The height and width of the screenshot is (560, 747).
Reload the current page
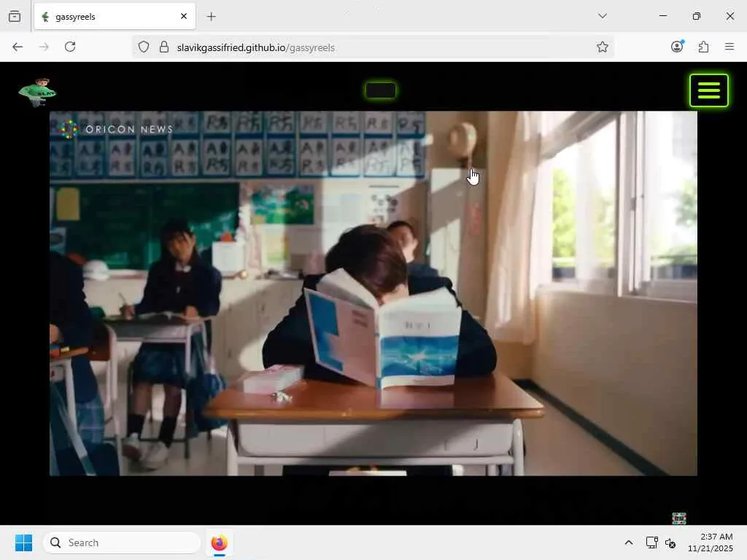[x=70, y=47]
